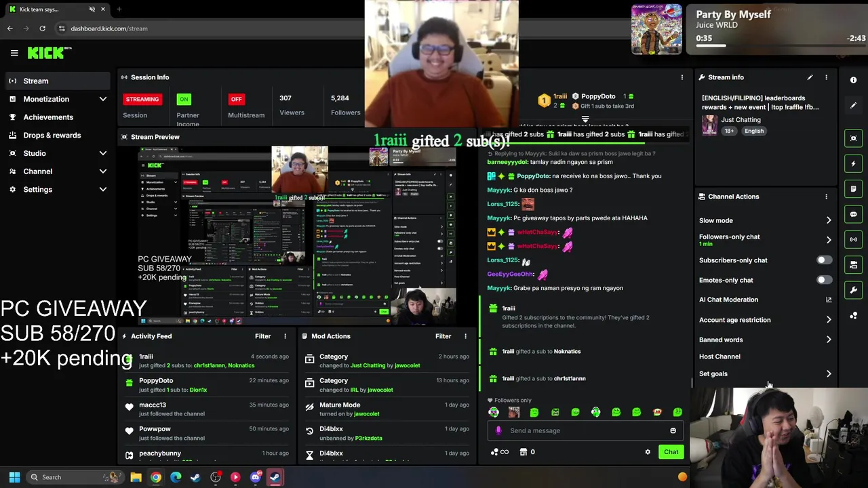Toggle Subscribers-only chat

coord(825,260)
